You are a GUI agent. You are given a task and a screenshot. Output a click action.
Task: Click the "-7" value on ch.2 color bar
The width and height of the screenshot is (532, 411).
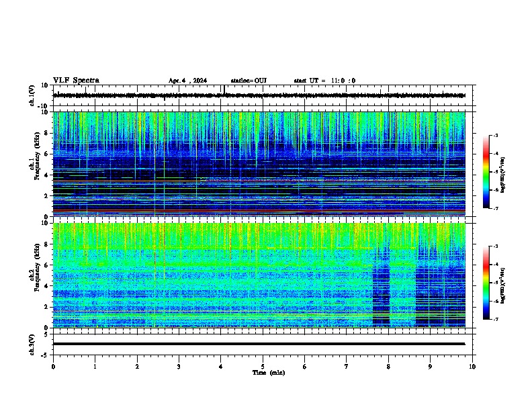pyautogui.click(x=495, y=319)
